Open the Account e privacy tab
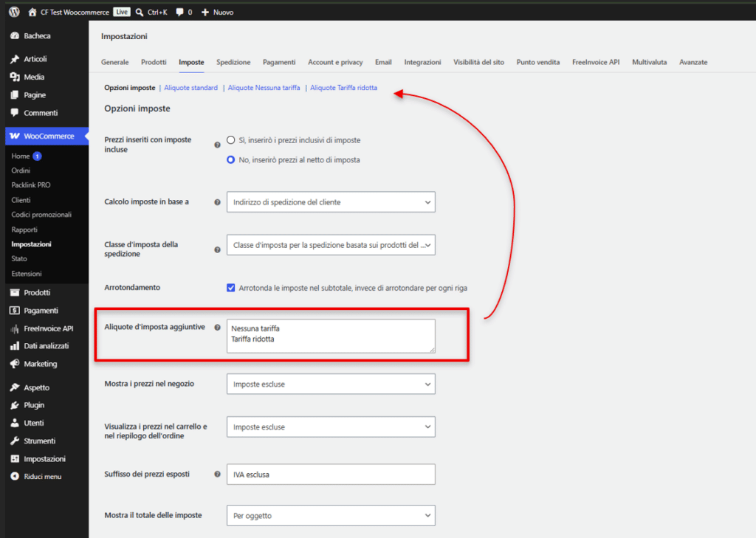The width and height of the screenshot is (756, 538). [x=336, y=62]
